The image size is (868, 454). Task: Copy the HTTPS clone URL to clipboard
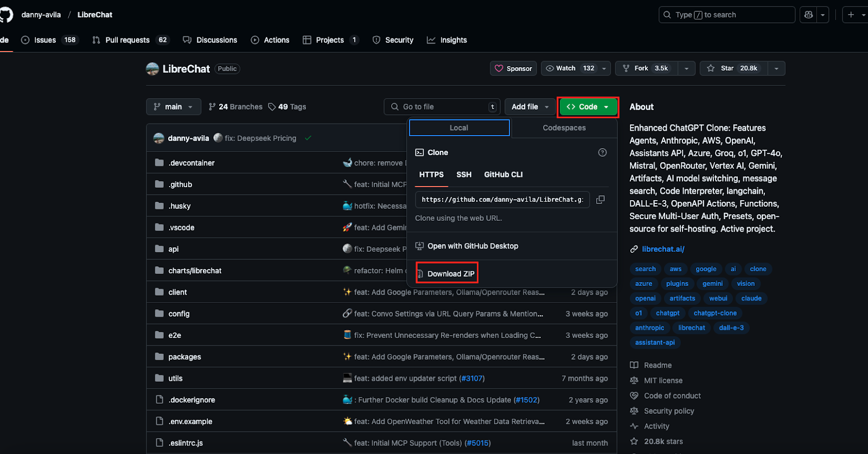(x=600, y=200)
